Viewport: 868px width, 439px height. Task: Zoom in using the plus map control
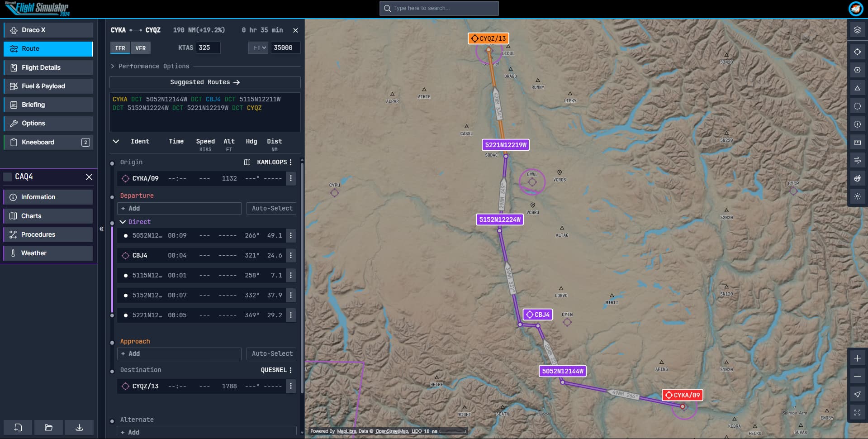(857, 358)
